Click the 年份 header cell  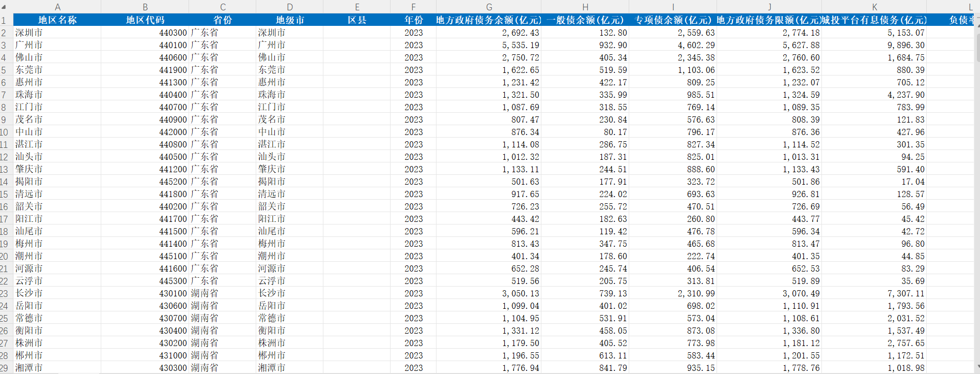click(x=413, y=20)
